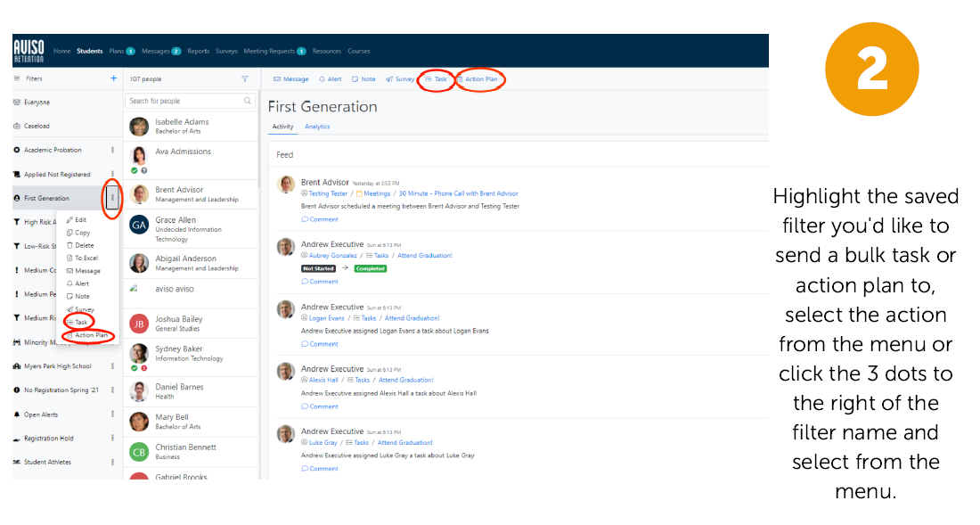Open the Logan Evans link in feed

[326, 318]
